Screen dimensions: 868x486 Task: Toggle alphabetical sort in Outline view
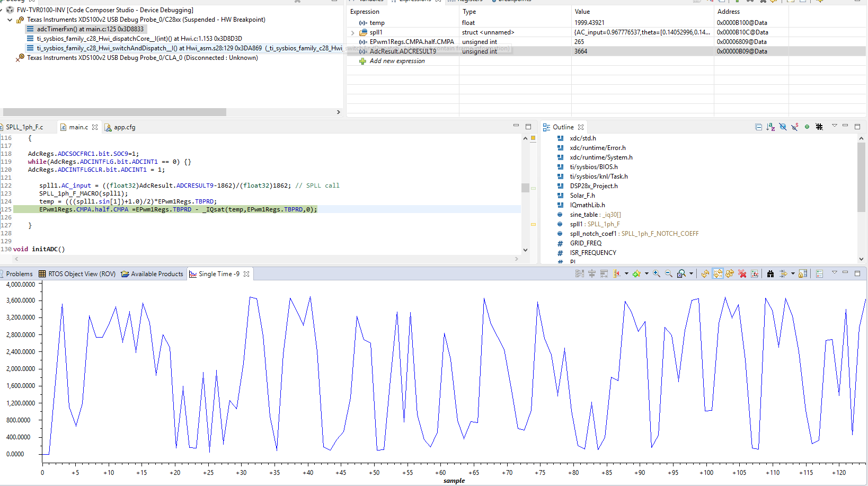(x=770, y=127)
